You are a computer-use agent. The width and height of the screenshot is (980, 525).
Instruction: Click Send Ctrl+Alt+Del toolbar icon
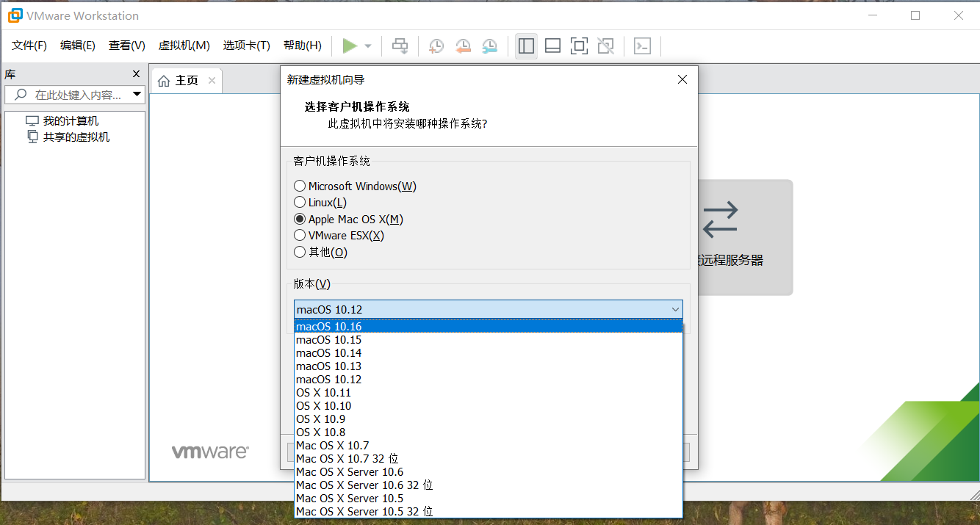400,46
